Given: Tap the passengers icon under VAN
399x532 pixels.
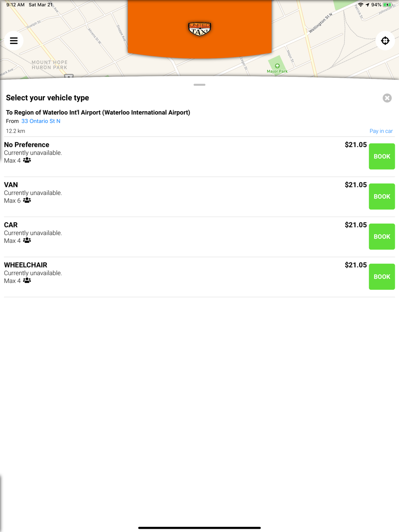Looking at the screenshot, I should (x=27, y=201).
